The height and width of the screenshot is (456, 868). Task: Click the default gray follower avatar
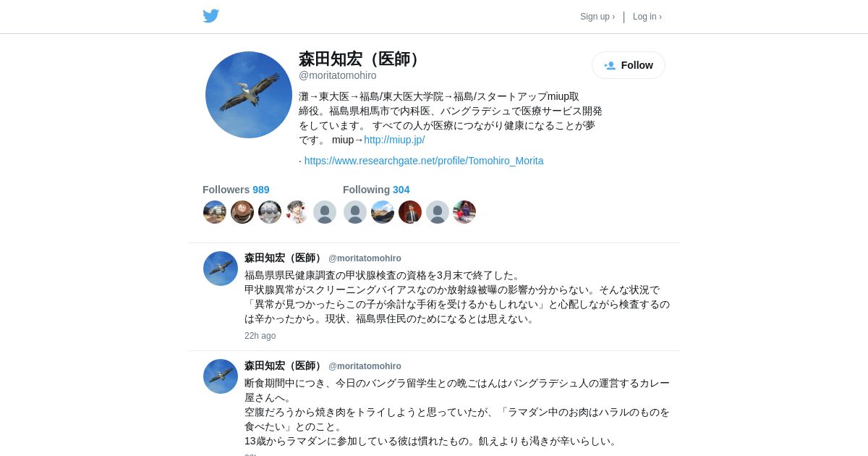[325, 212]
